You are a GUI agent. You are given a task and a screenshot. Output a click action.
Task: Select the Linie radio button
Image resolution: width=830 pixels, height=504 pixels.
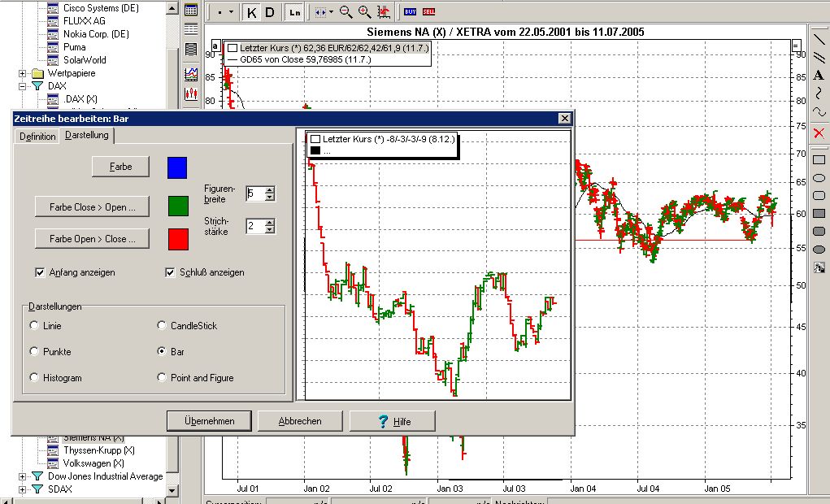[x=34, y=325]
